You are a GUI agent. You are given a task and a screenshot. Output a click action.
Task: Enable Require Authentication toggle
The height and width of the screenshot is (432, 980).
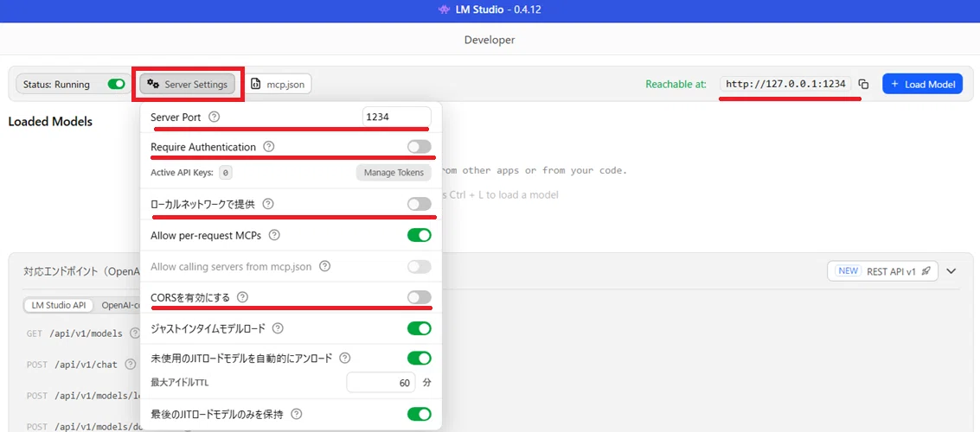coord(420,147)
